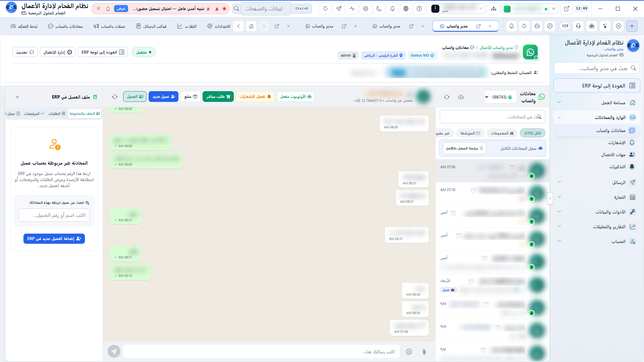Click the cloud download icon in chats panel
The height and width of the screenshot is (362, 644).
(x=461, y=97)
